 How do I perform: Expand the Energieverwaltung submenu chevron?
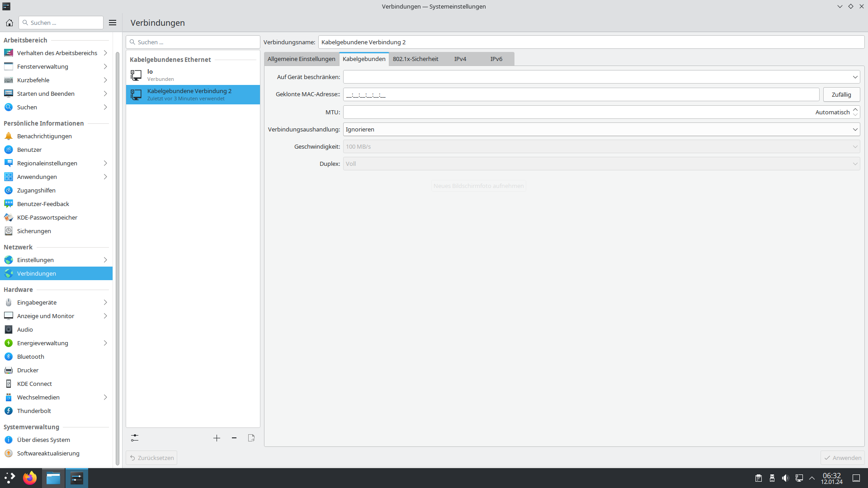tap(105, 343)
